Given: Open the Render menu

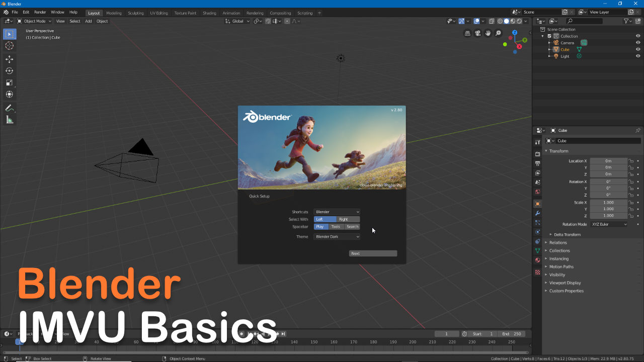Looking at the screenshot, I should pyautogui.click(x=40, y=12).
